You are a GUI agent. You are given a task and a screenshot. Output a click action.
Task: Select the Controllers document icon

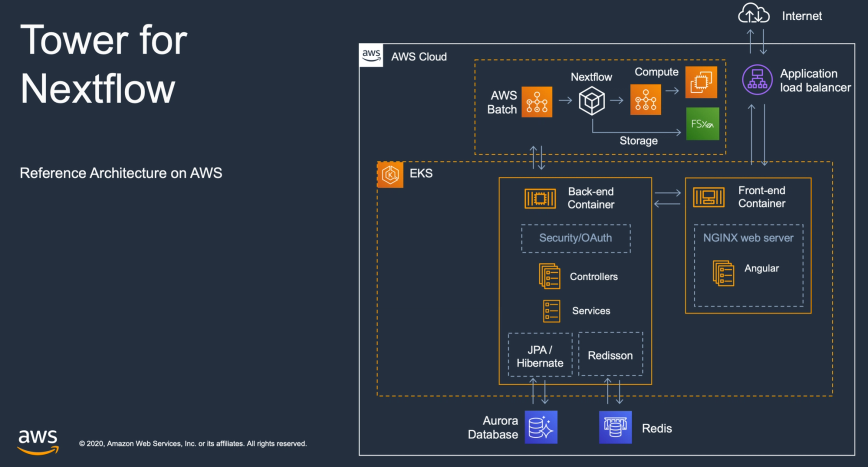pos(549,276)
